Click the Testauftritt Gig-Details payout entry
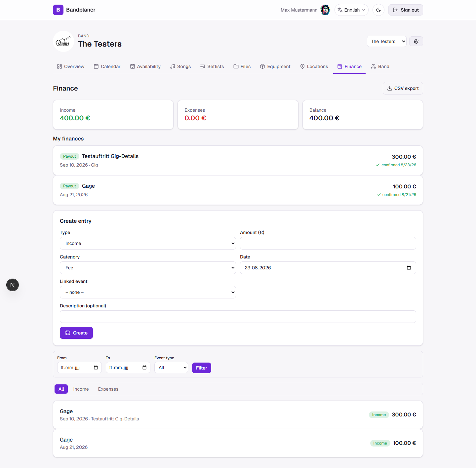Screen dimensions: 476x468 pos(238,160)
